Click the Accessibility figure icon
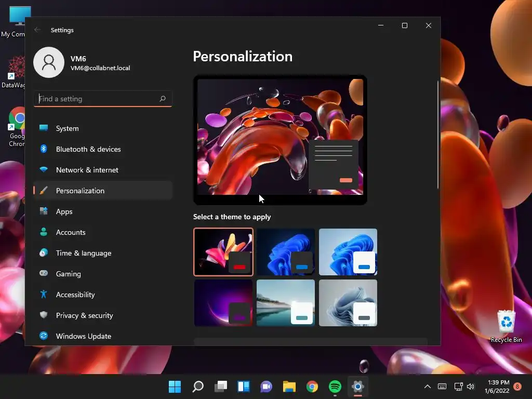The image size is (532, 399). click(44, 294)
